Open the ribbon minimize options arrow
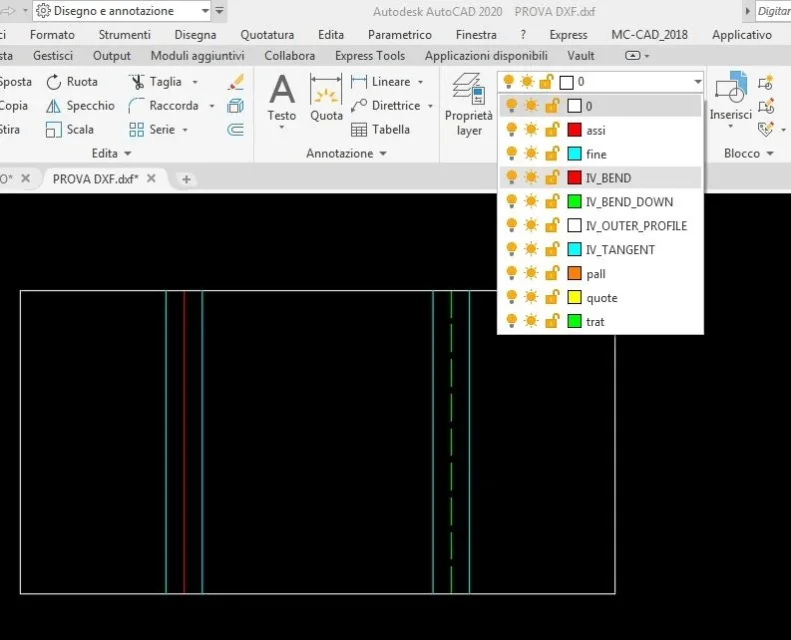Screen dimensions: 791x640 click(647, 56)
